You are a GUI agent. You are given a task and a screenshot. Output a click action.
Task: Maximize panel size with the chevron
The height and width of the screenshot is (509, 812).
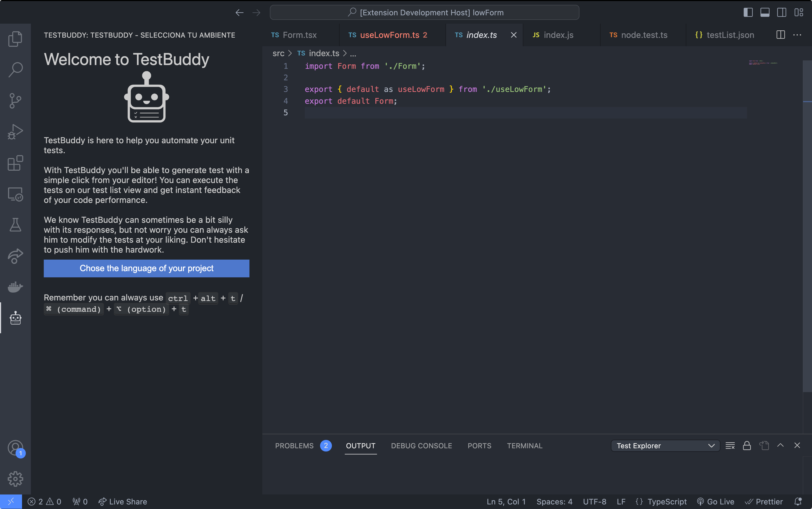pyautogui.click(x=780, y=446)
